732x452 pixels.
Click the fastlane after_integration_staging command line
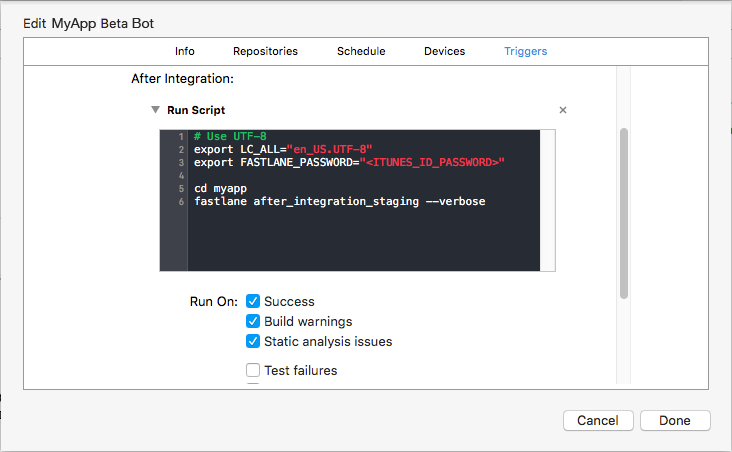click(339, 201)
